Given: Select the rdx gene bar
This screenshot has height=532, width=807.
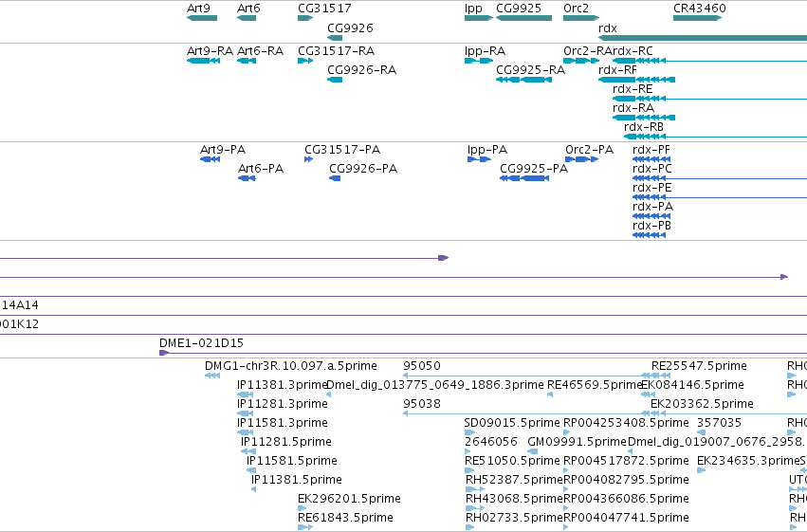Looking at the screenshot, I should pos(703,38).
